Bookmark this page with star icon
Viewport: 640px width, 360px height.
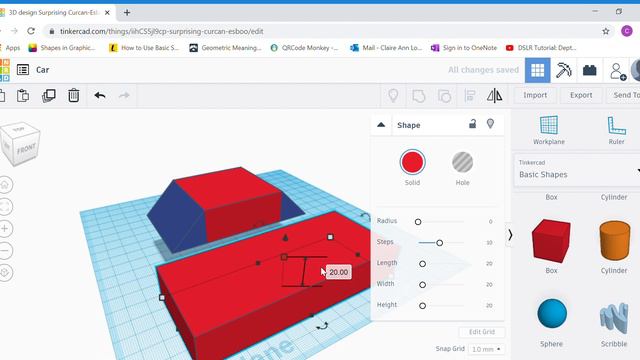606,31
